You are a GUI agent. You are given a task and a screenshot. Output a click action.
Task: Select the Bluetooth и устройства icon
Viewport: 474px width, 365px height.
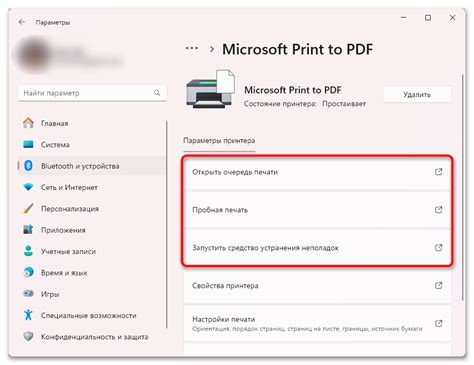pyautogui.click(x=28, y=166)
